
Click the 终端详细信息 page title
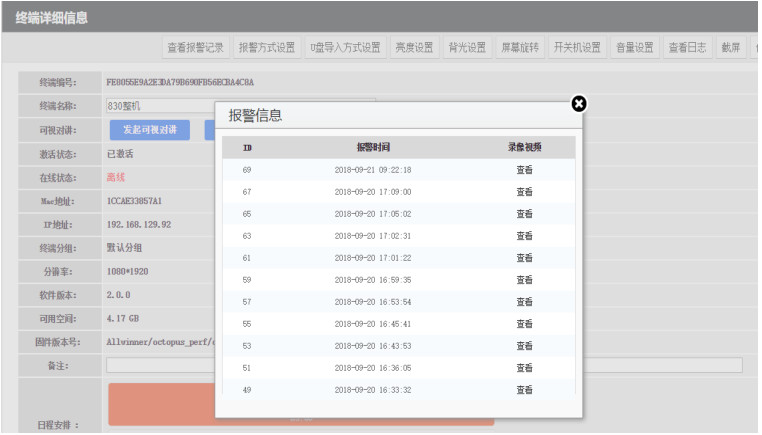click(52, 18)
